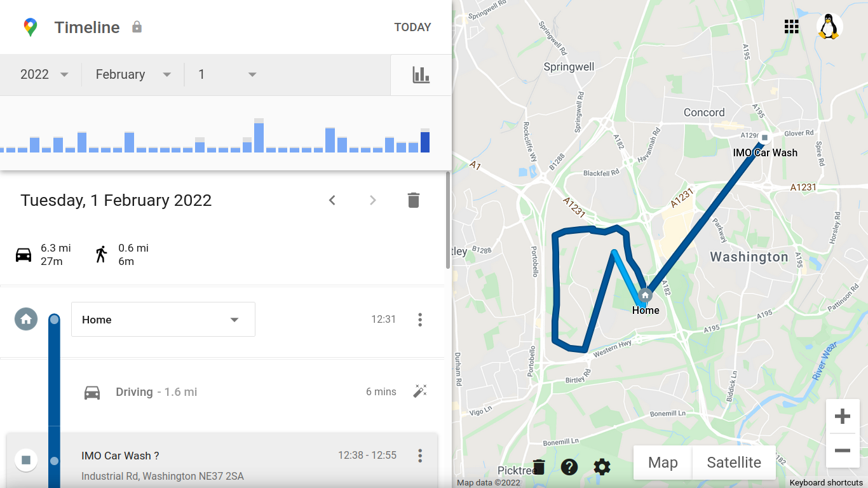Expand the February month dropdown
Image resolution: width=868 pixels, height=488 pixels.
tap(133, 74)
